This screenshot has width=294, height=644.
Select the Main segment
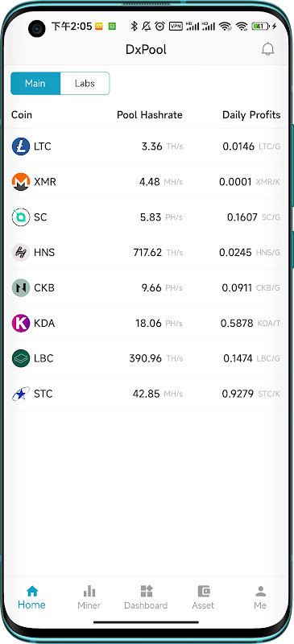tap(35, 84)
